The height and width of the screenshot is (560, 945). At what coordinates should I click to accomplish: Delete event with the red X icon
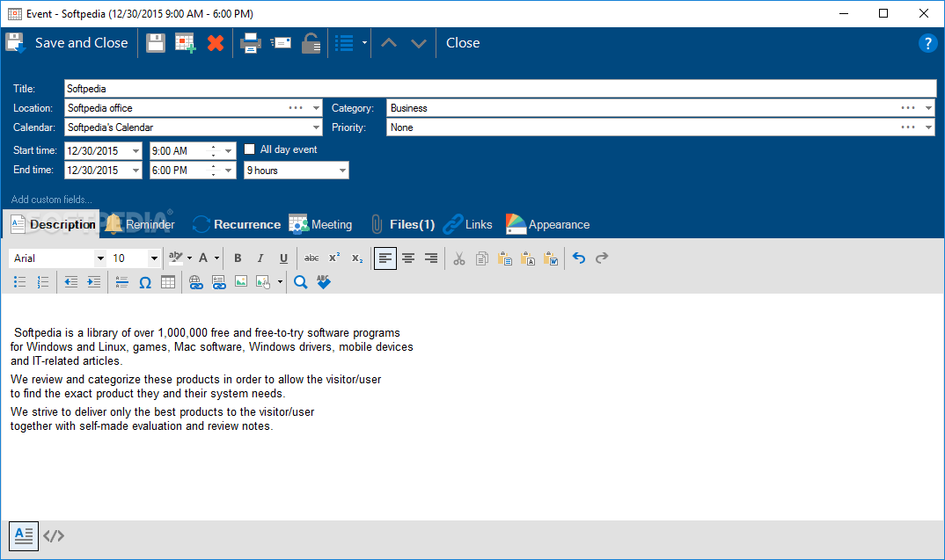[216, 43]
